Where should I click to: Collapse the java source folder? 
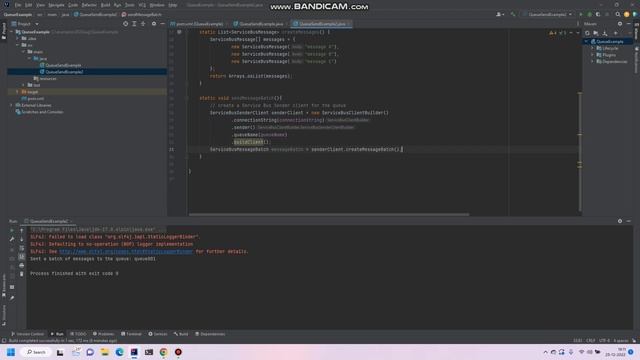click(29, 58)
